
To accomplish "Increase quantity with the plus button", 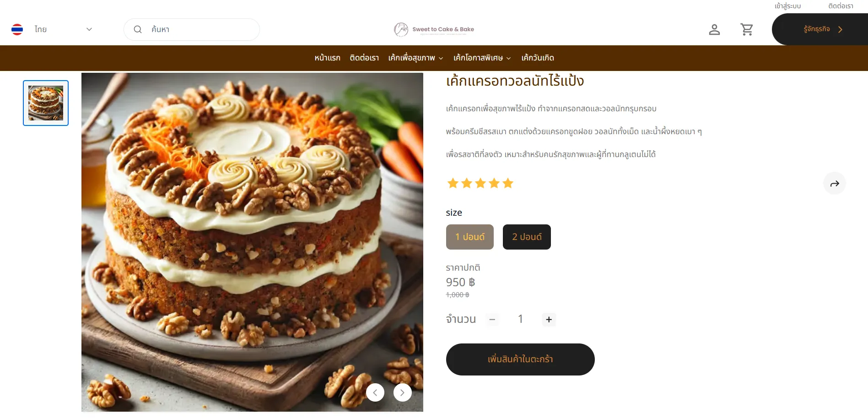I will pyautogui.click(x=549, y=320).
